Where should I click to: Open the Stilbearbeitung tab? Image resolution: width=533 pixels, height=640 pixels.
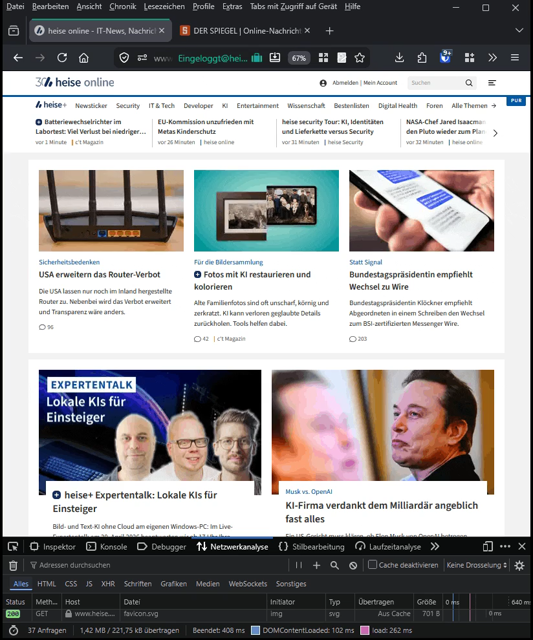[311, 547]
